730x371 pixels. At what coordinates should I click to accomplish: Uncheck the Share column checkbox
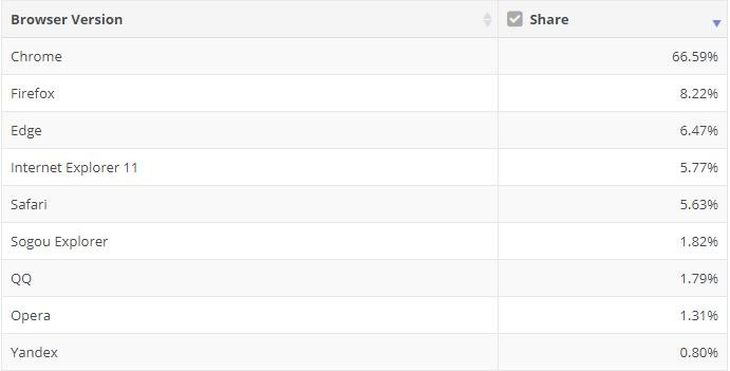(514, 19)
